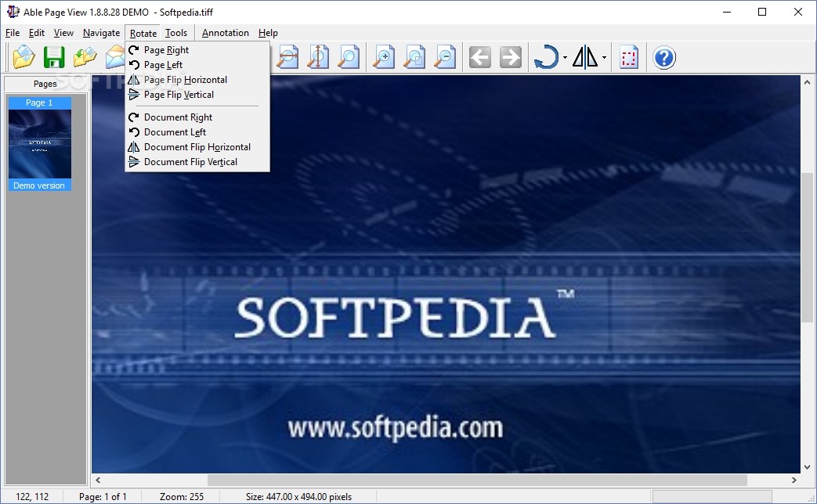Image resolution: width=817 pixels, height=504 pixels.
Task: Click the Flip mirror toolbar icon
Action: point(585,57)
